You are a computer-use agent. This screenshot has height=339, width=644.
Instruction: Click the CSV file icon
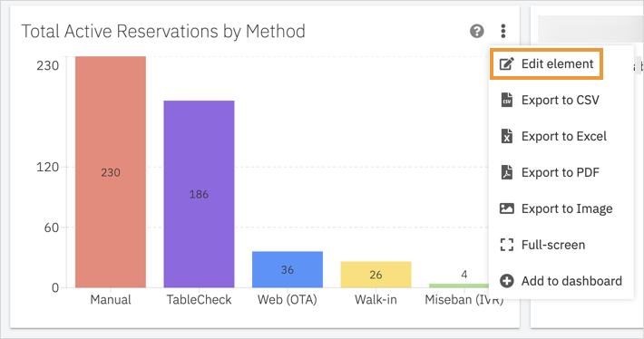coord(507,100)
